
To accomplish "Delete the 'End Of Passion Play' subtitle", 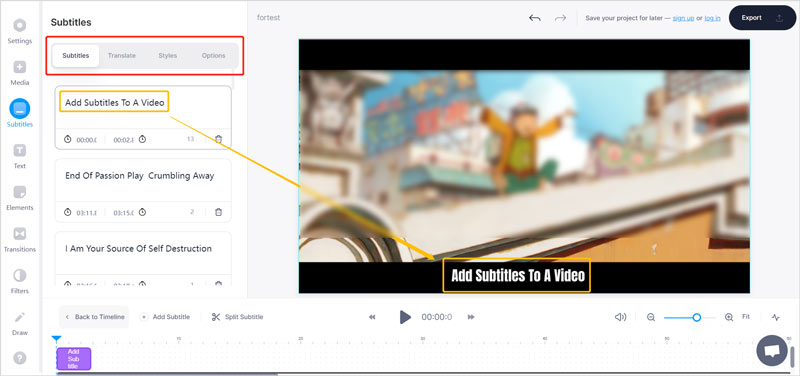I will [x=218, y=212].
